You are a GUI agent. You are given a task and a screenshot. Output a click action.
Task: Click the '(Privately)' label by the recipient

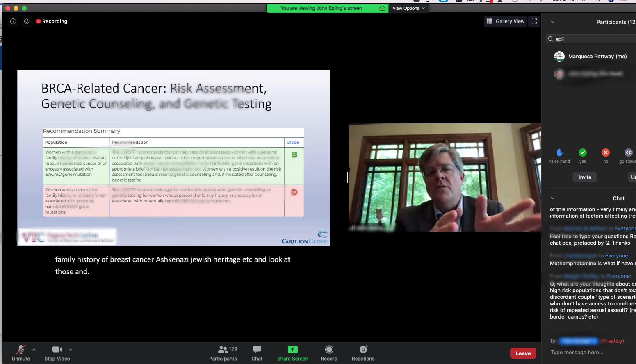coord(612,341)
